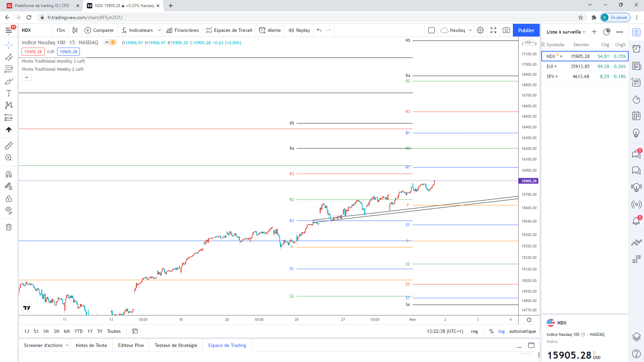Click the trash can remove drawings icon

tap(9, 227)
